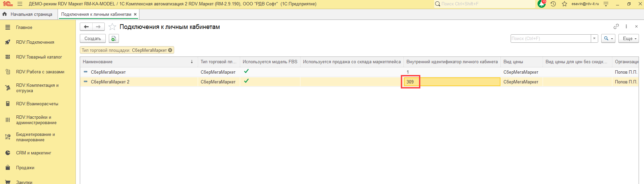
Task: Click Внутренний идентификатор личного кабинета header
Action: [x=452, y=62]
